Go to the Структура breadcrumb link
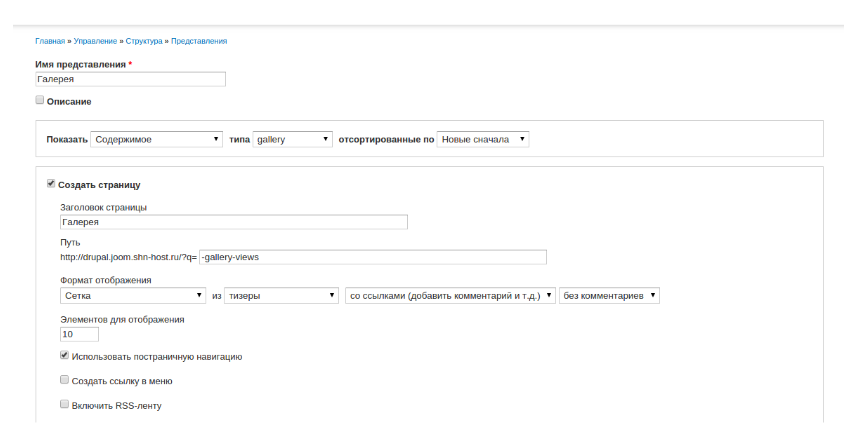The width and height of the screenshot is (853, 436). pyautogui.click(x=144, y=41)
